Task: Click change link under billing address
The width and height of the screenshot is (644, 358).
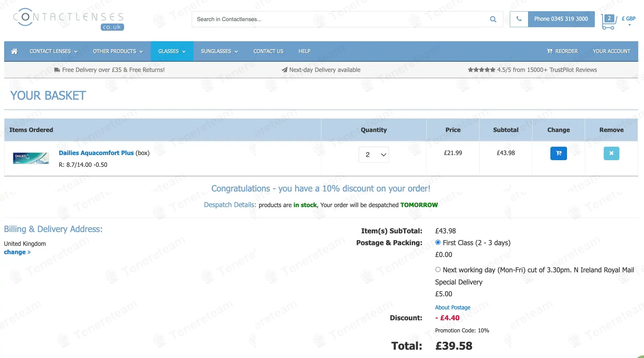Action: [x=17, y=252]
